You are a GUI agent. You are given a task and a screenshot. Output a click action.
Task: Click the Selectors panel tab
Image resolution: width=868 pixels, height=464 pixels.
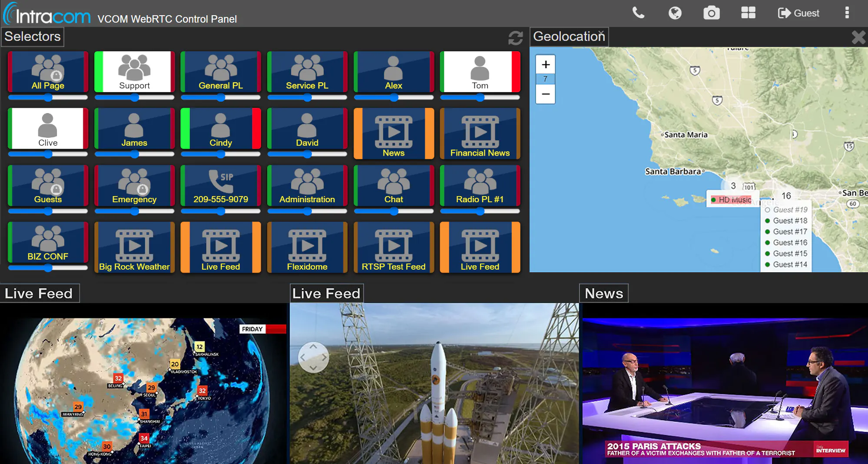pos(33,37)
